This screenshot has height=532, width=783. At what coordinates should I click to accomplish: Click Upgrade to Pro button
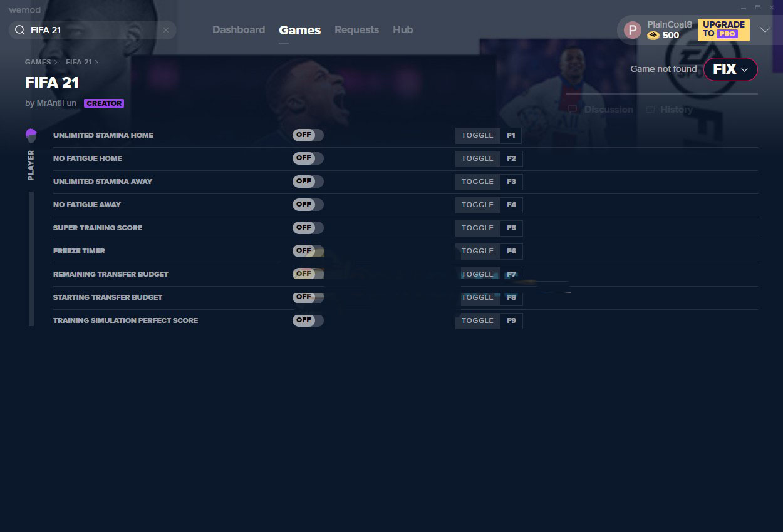(723, 29)
